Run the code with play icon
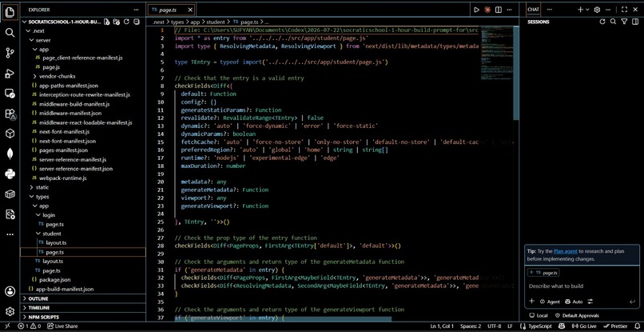The height and width of the screenshot is (332, 644). (x=476, y=10)
